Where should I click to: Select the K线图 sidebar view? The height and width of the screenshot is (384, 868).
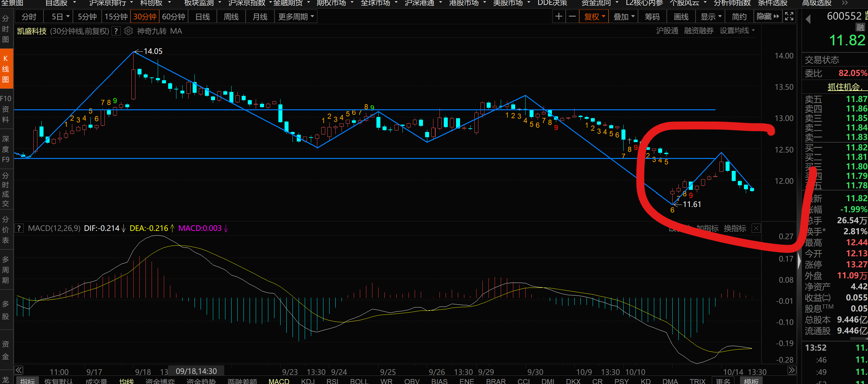pyautogui.click(x=6, y=69)
